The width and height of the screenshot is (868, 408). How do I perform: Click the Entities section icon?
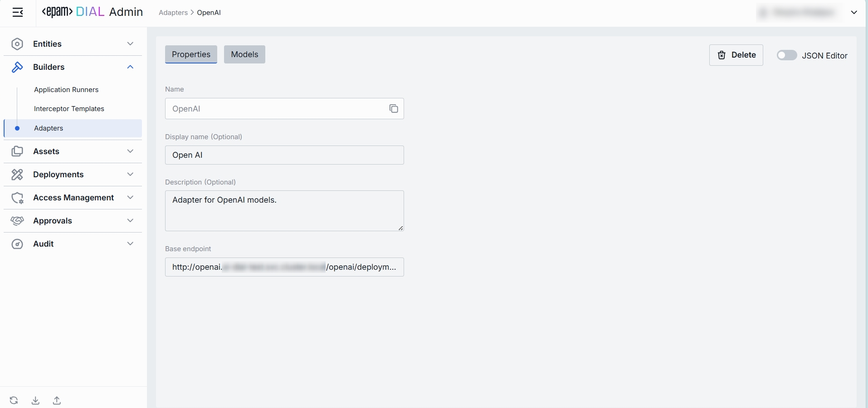pos(17,44)
